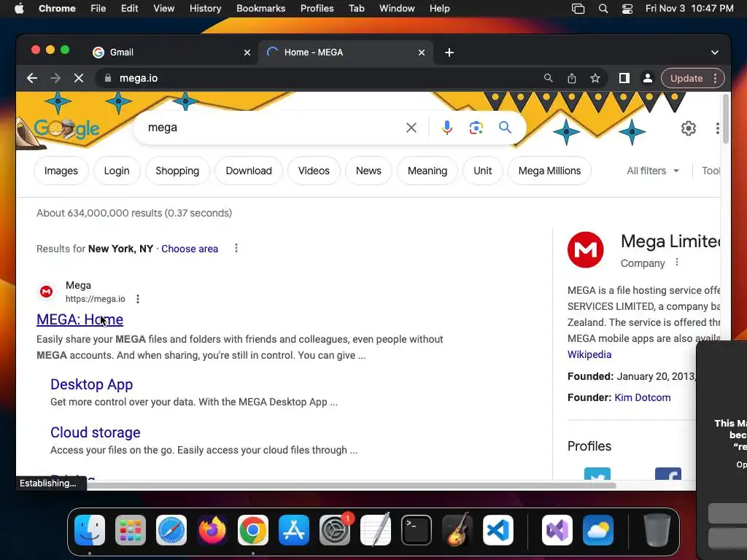The width and height of the screenshot is (747, 560).
Task: Launch Firefox from the Dock
Action: pyautogui.click(x=212, y=530)
